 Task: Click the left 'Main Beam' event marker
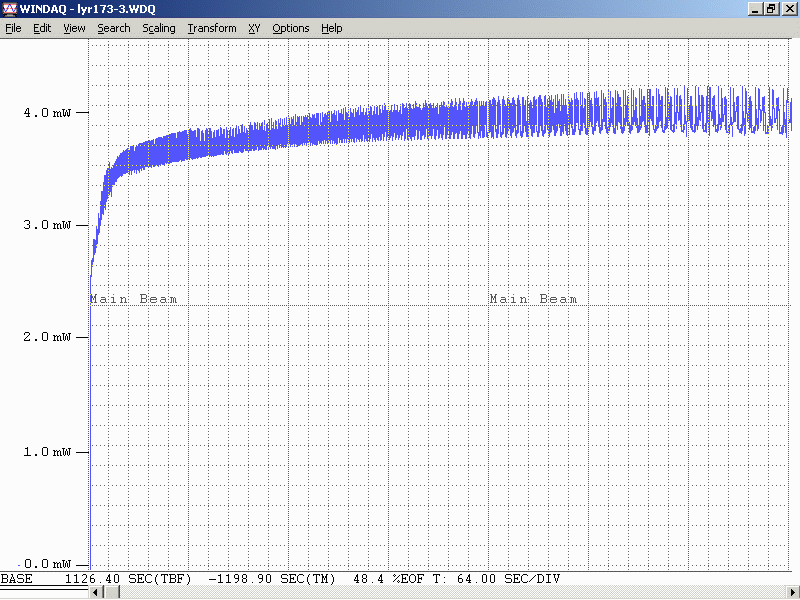coord(134,299)
